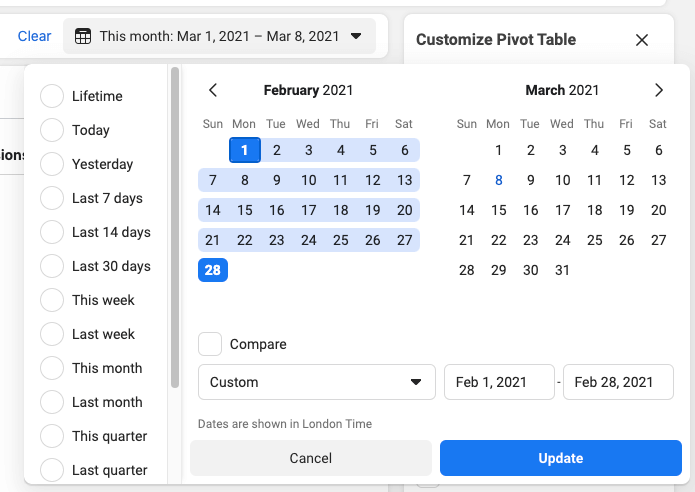Edit the Feb 28, 2021 end date field
This screenshot has height=492, width=695.
point(618,382)
